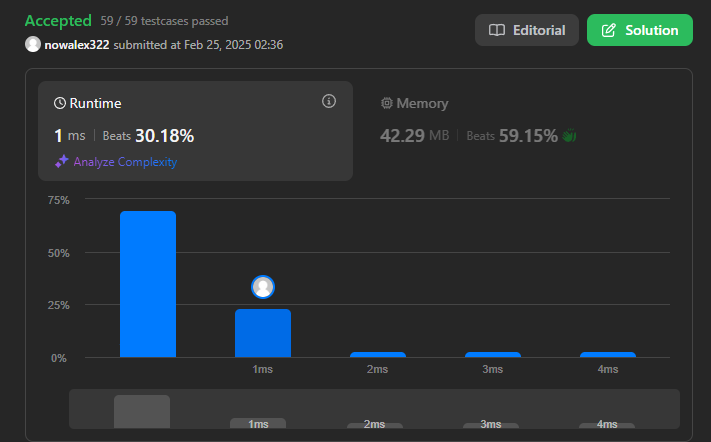711x442 pixels.
Task: Click the tallest bar in the runtime chart
Action: pos(147,284)
